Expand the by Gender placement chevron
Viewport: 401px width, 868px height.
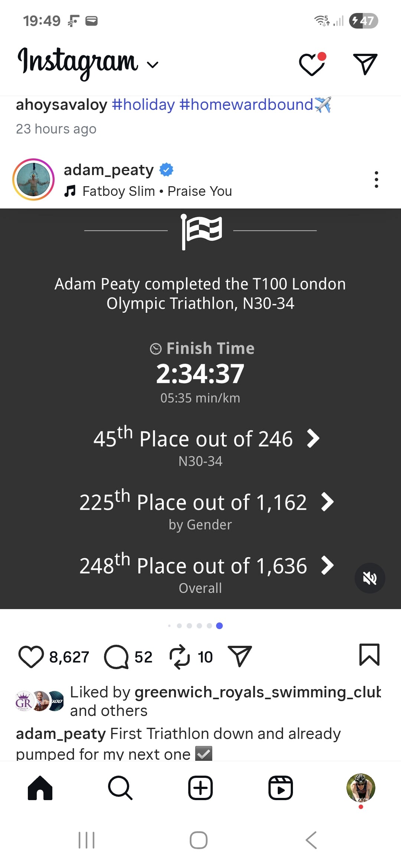pyautogui.click(x=327, y=502)
